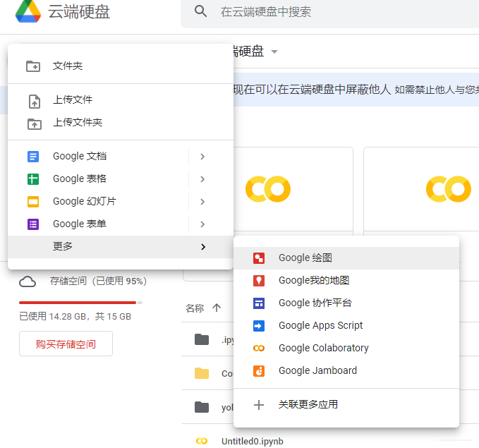Click the 名称 column header
The width and height of the screenshot is (479, 448).
pyautogui.click(x=195, y=308)
